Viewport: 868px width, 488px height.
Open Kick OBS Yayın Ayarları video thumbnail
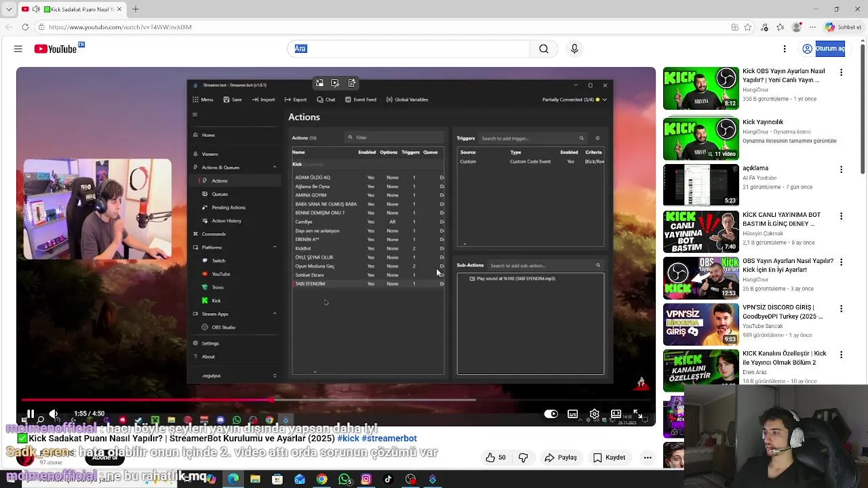701,88
